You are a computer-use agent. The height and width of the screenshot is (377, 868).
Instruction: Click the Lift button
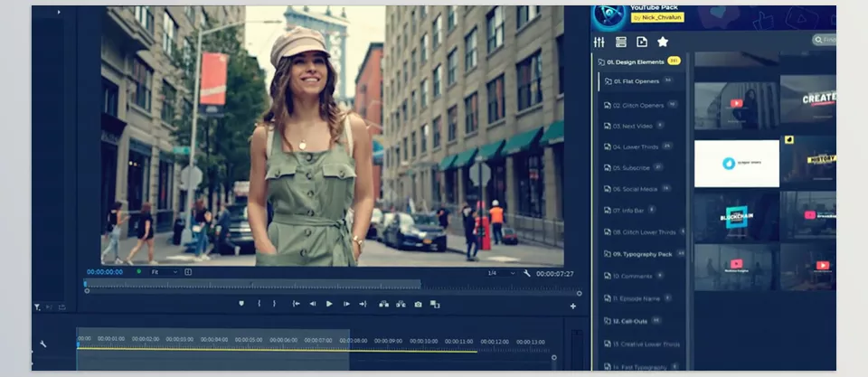383,304
